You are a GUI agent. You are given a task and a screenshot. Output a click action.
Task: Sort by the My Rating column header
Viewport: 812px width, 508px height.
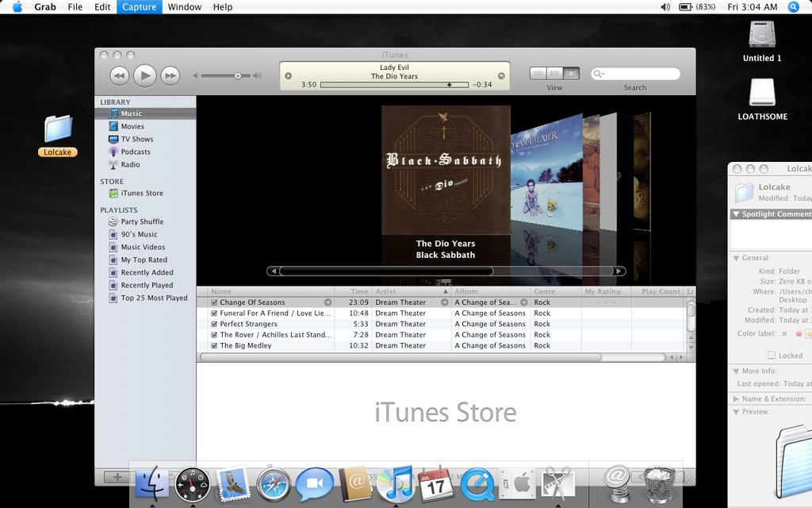coord(607,291)
